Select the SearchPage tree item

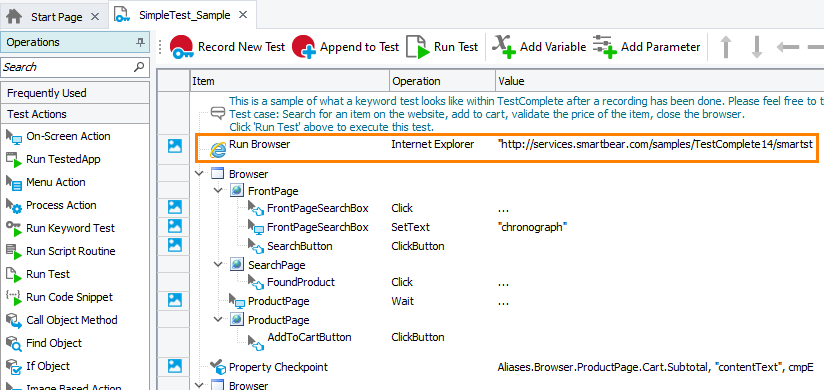coord(276,264)
